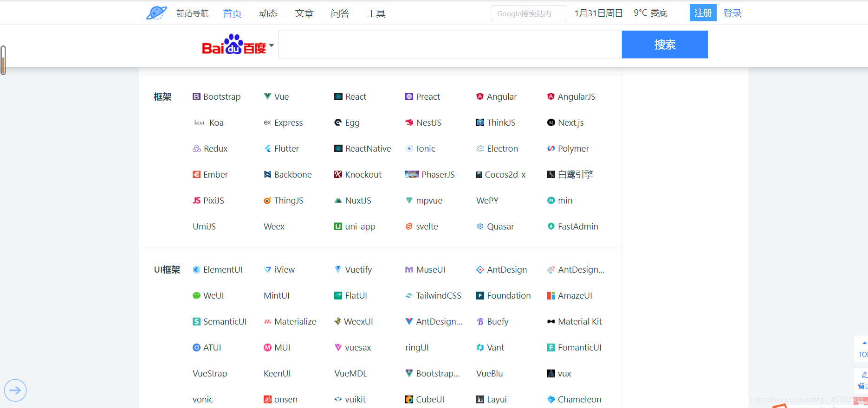
Task: Click the ElementUI logo icon
Action: (x=196, y=269)
